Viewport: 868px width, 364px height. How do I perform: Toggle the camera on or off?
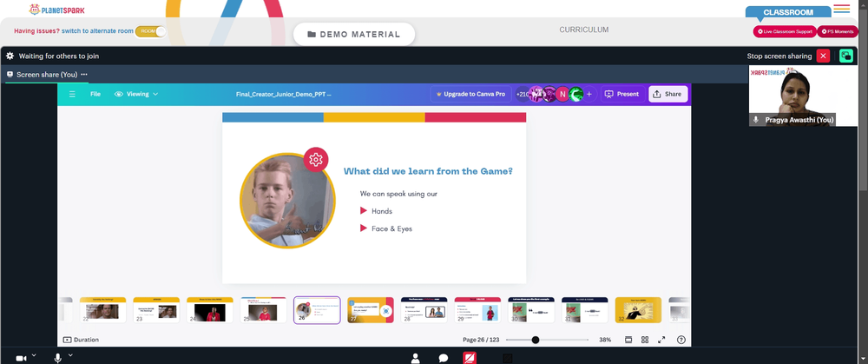pos(21,359)
